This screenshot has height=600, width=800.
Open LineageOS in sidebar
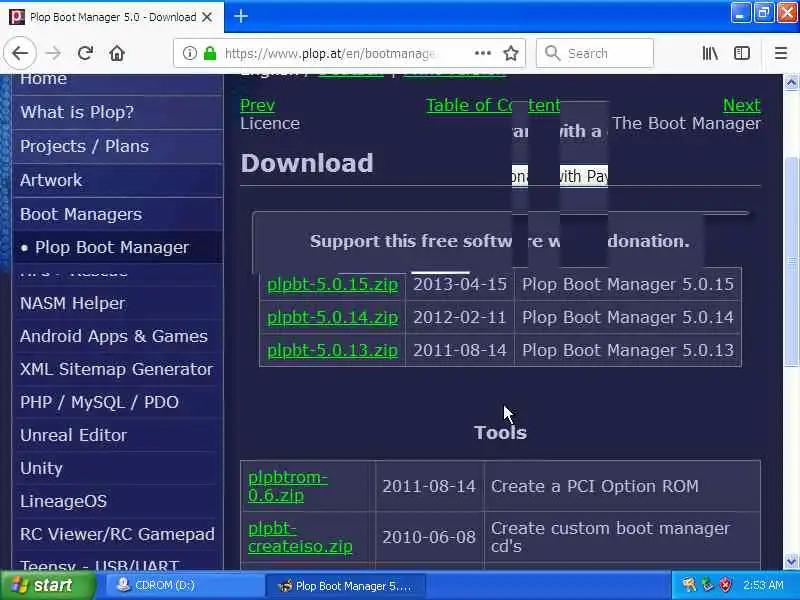point(117,502)
